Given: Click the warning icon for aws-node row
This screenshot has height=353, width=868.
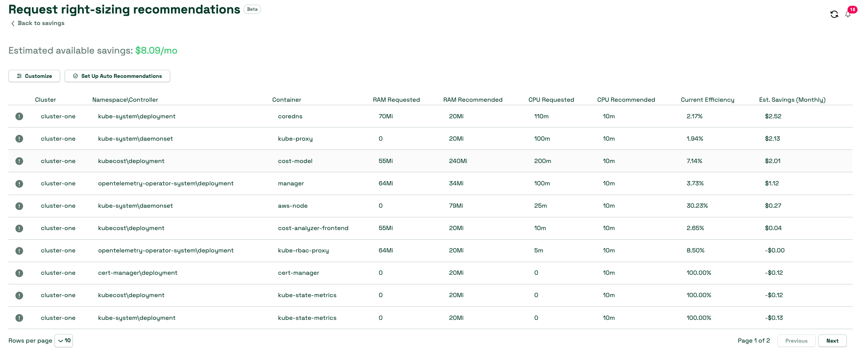Looking at the screenshot, I should click(19, 206).
